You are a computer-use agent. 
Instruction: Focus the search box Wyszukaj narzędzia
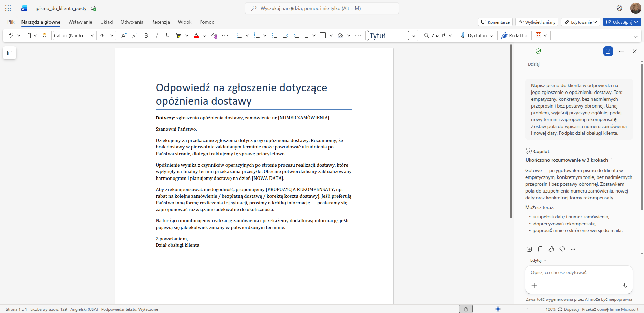click(322, 8)
